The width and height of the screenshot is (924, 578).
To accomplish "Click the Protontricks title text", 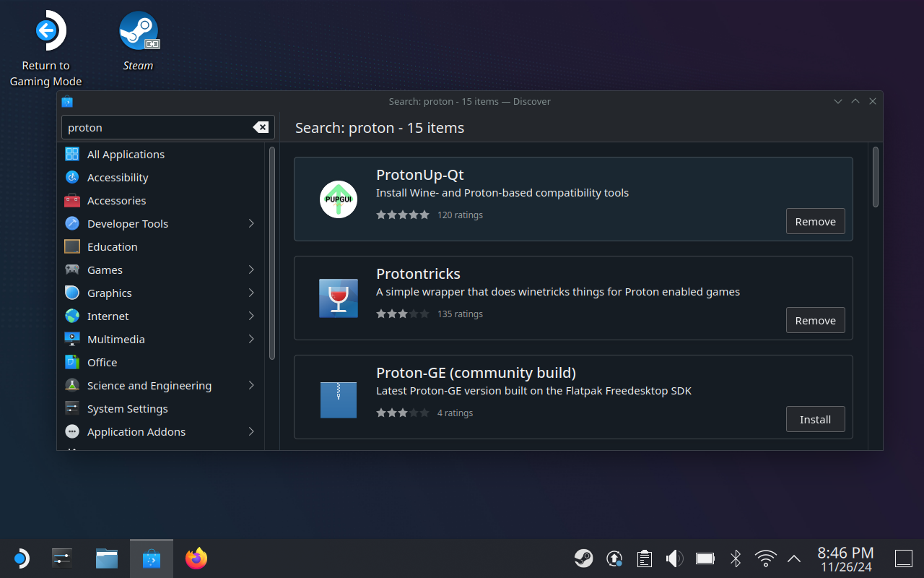I will (418, 274).
